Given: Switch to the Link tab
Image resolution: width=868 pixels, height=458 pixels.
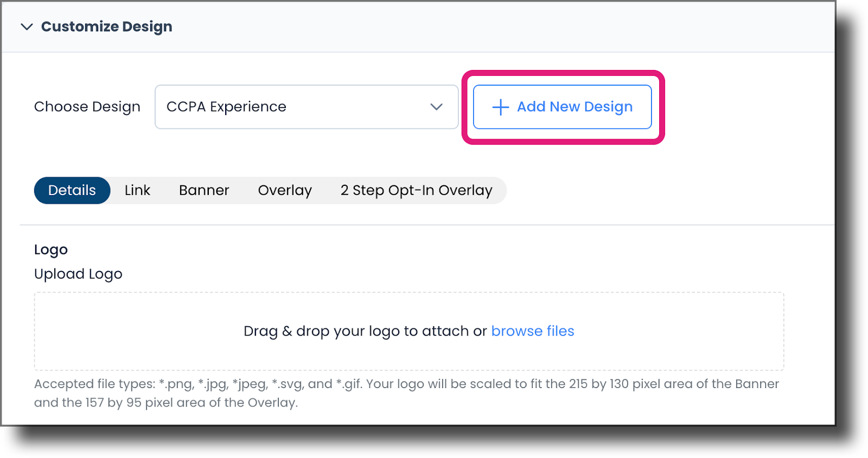Looking at the screenshot, I should (137, 190).
